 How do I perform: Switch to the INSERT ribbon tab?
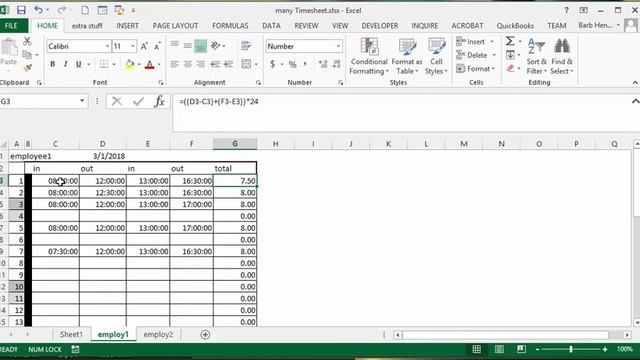[x=127, y=26]
